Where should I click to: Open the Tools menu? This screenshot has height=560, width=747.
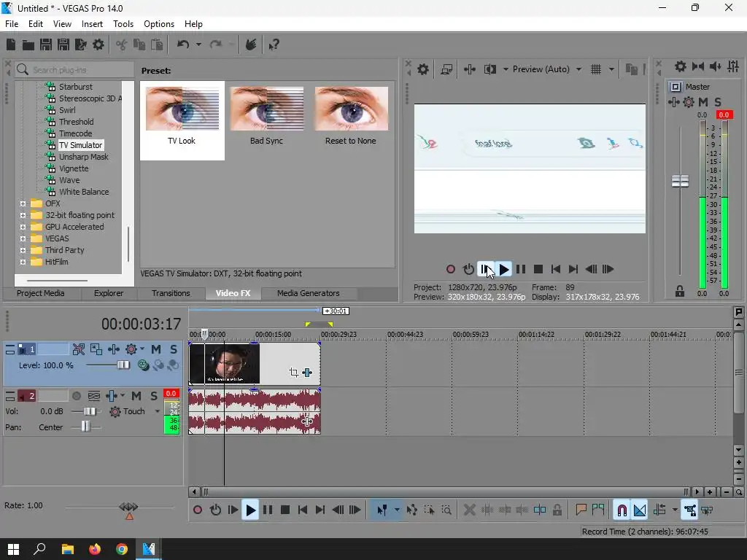point(123,24)
